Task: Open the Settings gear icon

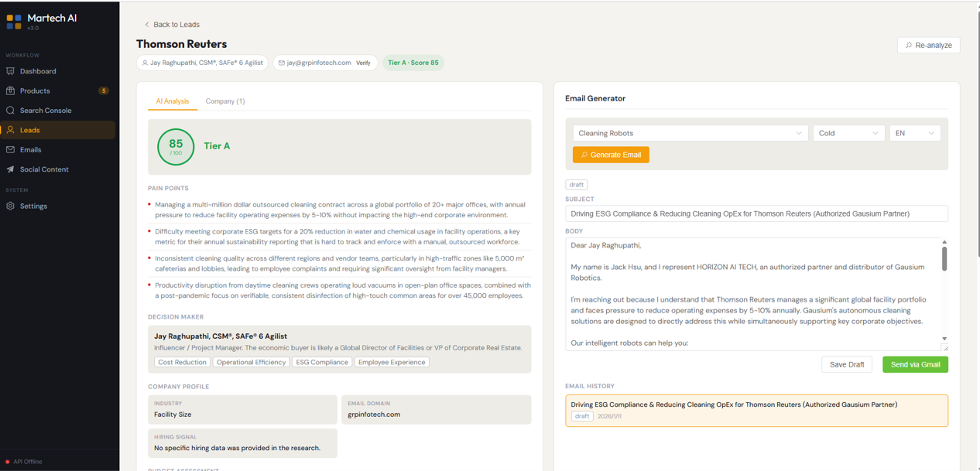Action: 11,206
